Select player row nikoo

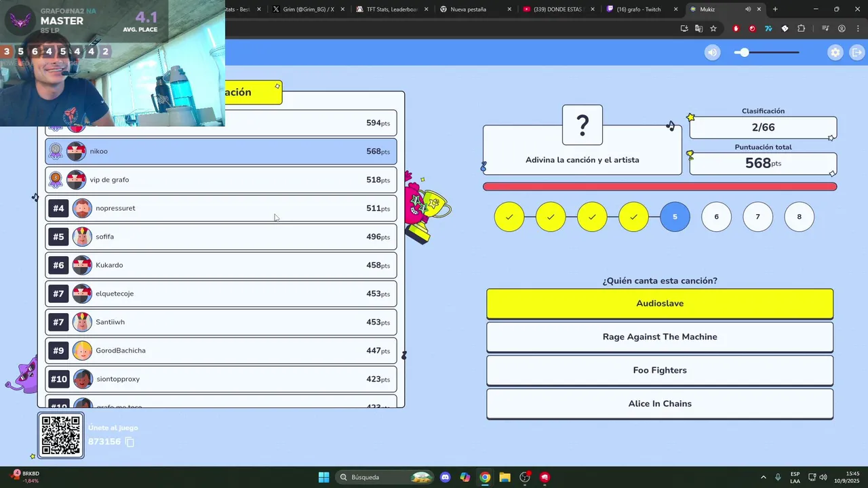click(x=221, y=151)
